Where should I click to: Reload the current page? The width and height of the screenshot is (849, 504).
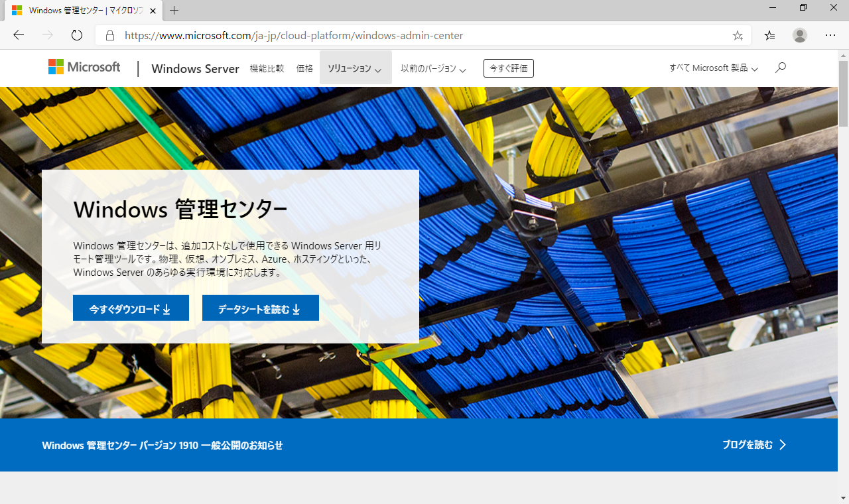point(76,35)
